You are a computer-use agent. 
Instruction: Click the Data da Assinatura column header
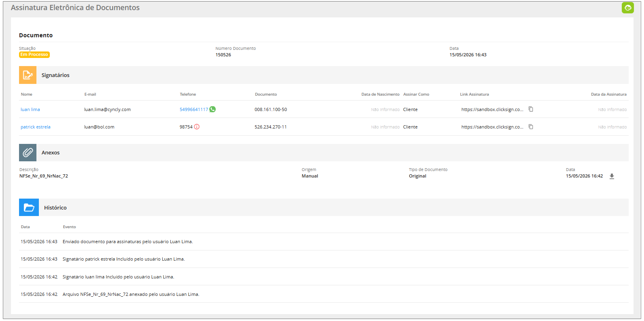point(609,94)
